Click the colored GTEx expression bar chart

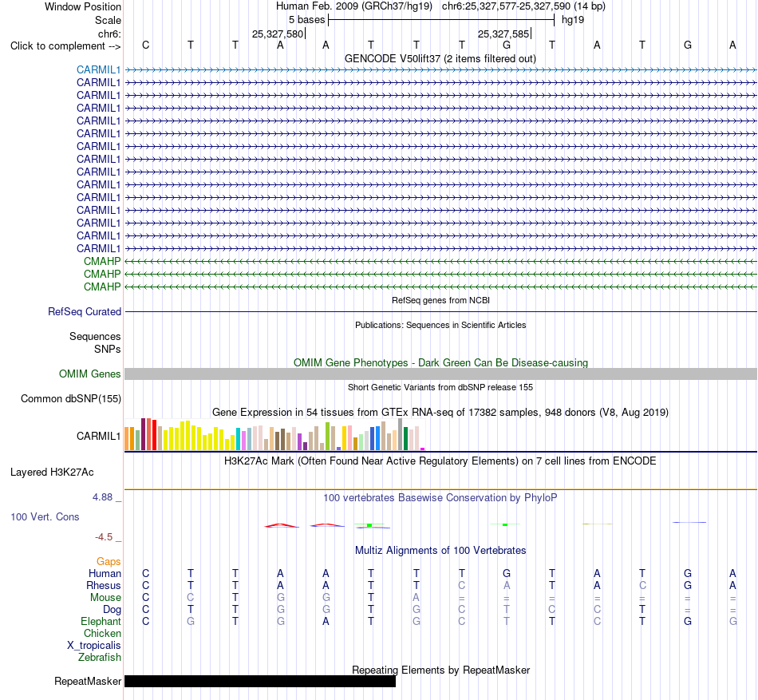274,434
